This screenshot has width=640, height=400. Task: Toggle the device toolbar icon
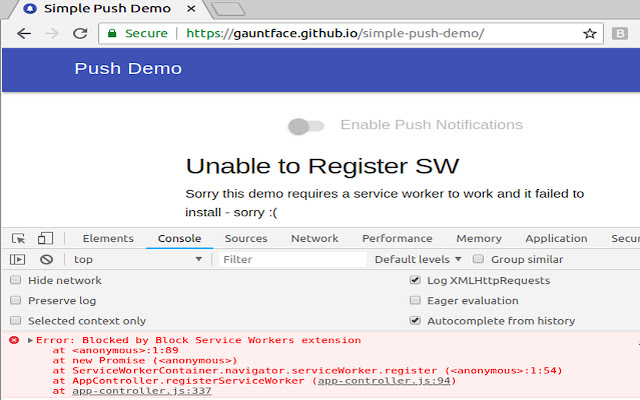(45, 238)
